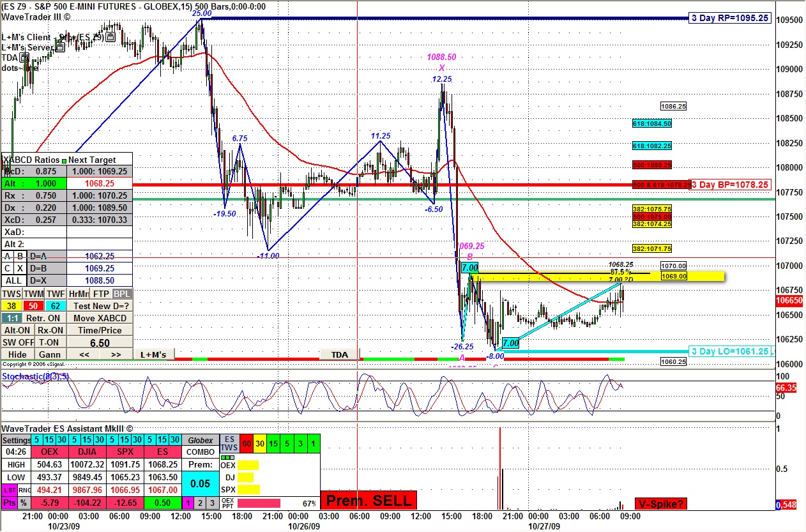
Task: Click the cyan 62 retracement swatch
Action: (x=56, y=306)
